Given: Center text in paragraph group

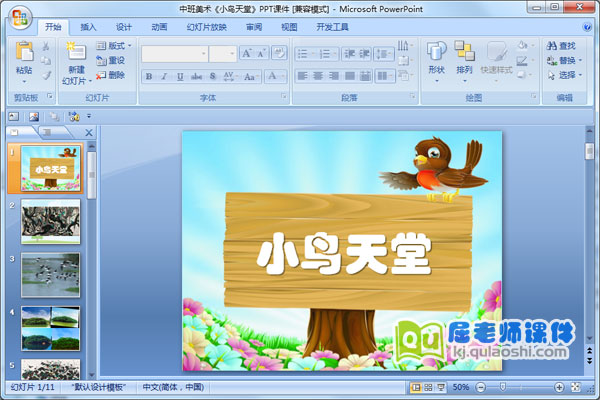Looking at the screenshot, I should point(318,76).
